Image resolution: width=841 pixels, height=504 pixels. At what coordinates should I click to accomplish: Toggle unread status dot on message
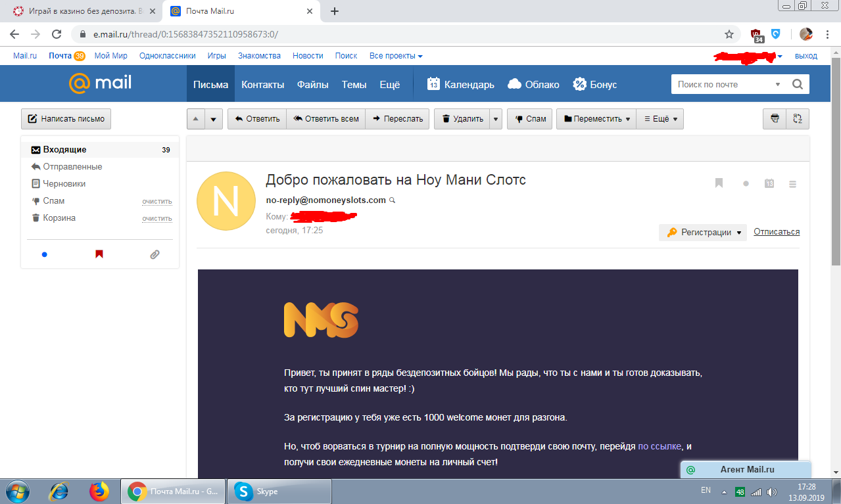click(x=746, y=184)
